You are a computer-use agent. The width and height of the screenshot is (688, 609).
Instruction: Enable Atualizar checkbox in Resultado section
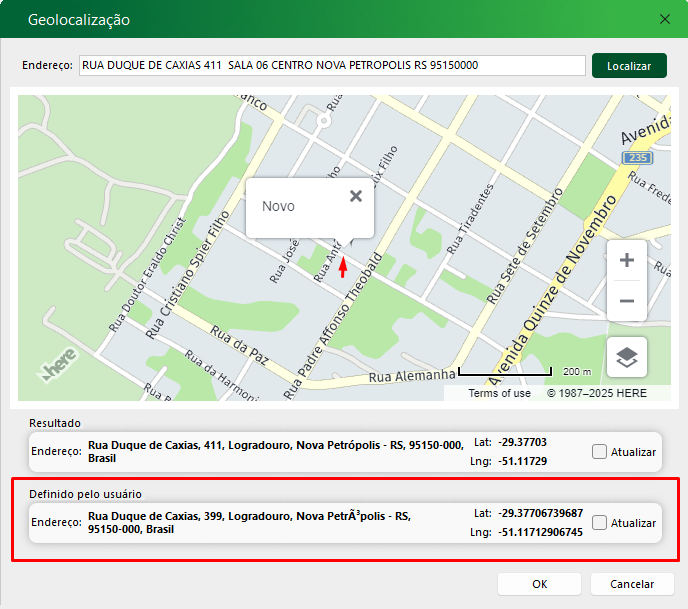tap(599, 451)
